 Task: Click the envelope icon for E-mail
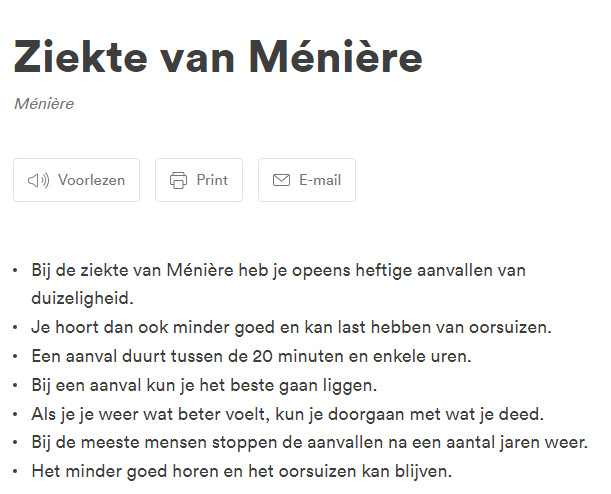click(x=282, y=181)
